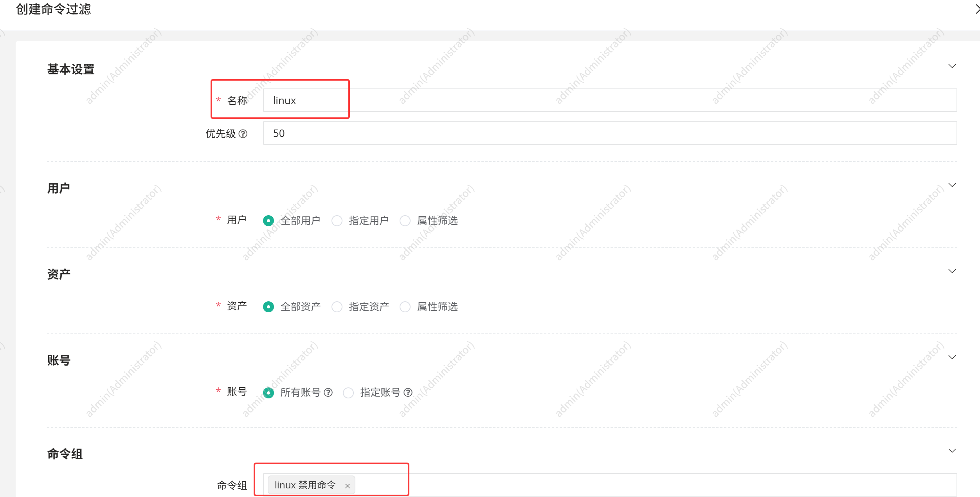Viewport: 980px width, 497px height.
Task: Click the 名称 input field containing linux
Action: pyautogui.click(x=610, y=100)
